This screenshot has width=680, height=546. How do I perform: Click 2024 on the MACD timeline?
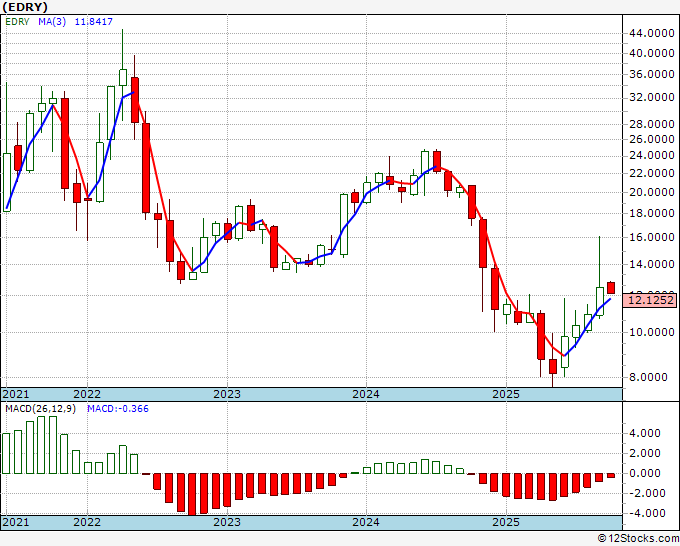tap(366, 522)
